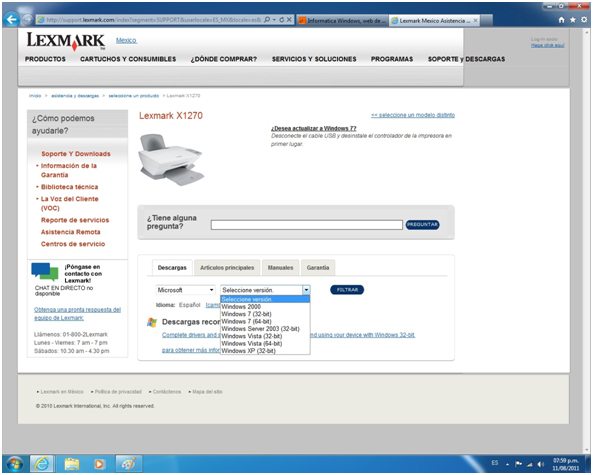The image size is (593, 475).
Task: Choose Windows Server 2003 (32-bit)
Action: pos(265,329)
